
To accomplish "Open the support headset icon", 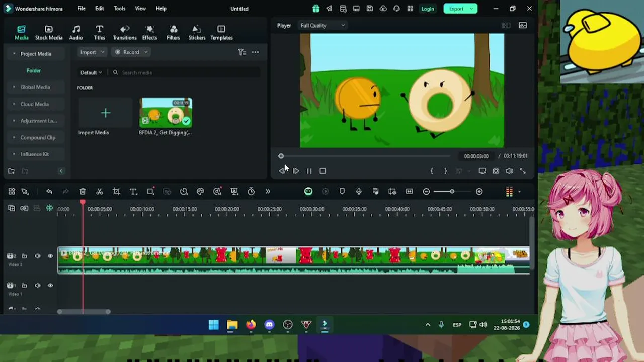I will pos(397,9).
